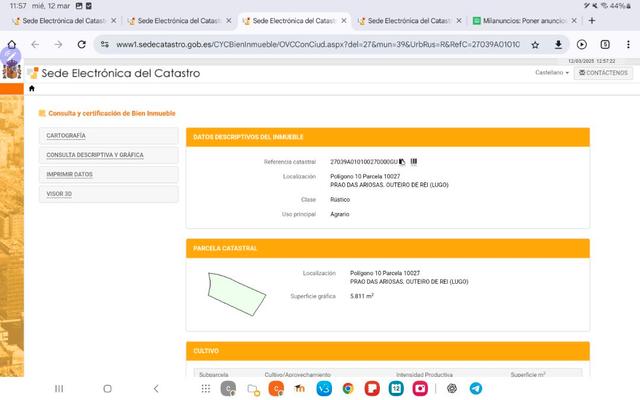Show open tabs using the tab counter

click(604, 44)
